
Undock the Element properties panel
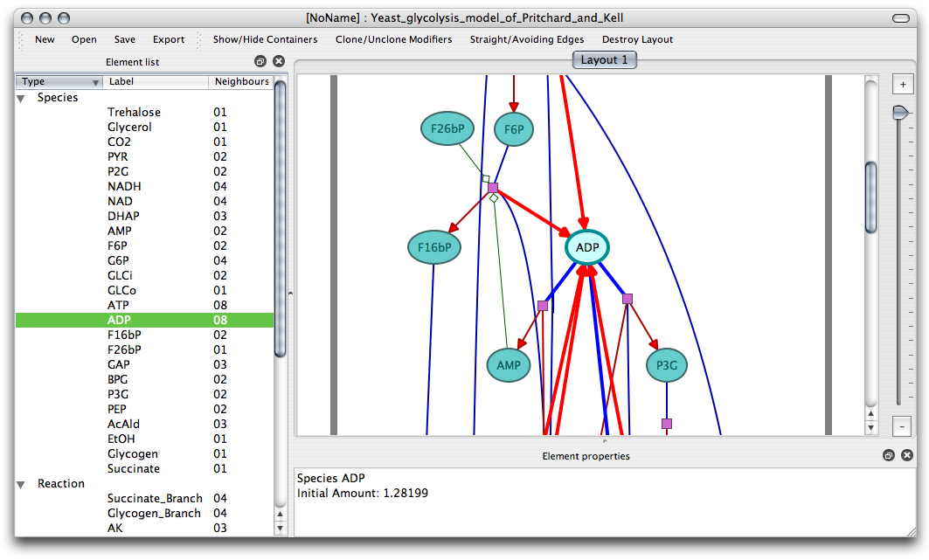[x=888, y=455]
